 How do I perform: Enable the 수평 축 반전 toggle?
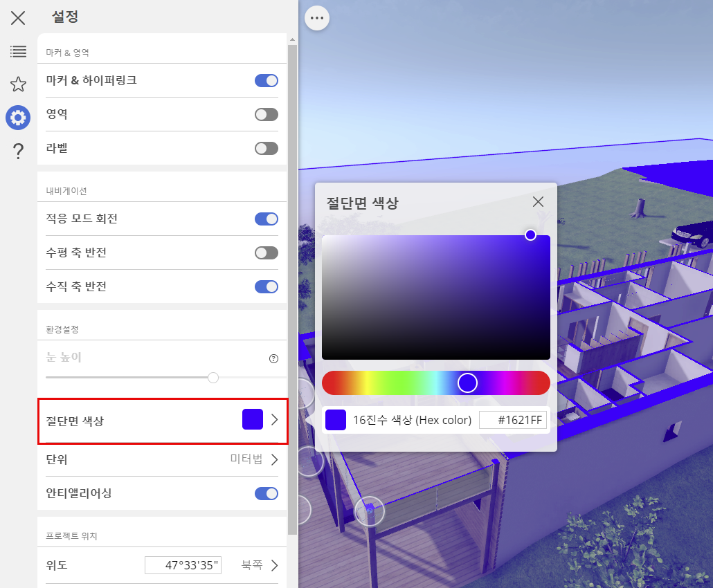267,252
